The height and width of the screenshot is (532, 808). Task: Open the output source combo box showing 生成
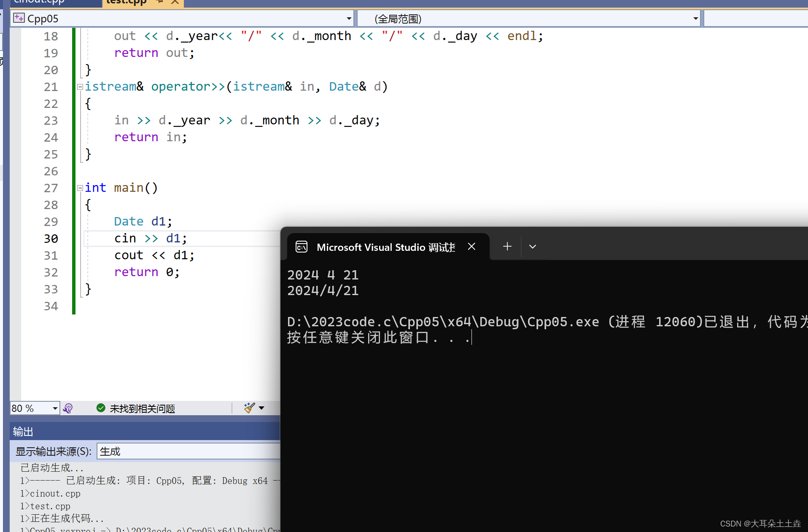pyautogui.click(x=189, y=451)
